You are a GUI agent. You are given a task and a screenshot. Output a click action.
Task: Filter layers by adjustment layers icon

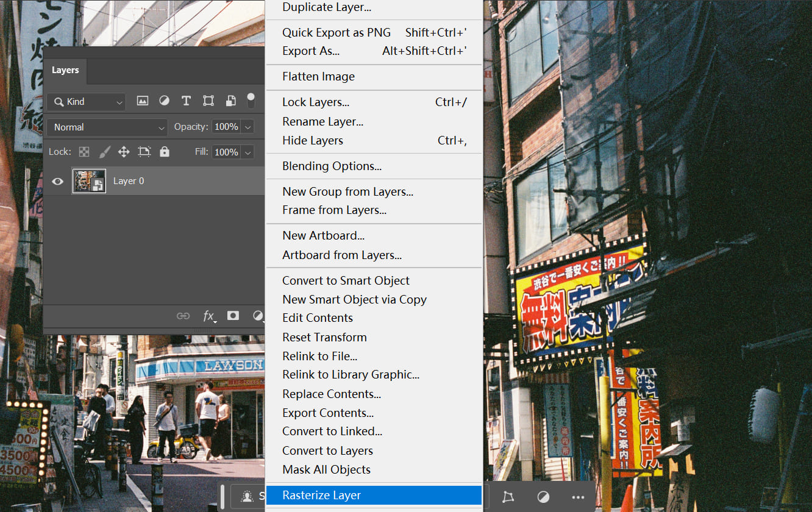tap(164, 101)
